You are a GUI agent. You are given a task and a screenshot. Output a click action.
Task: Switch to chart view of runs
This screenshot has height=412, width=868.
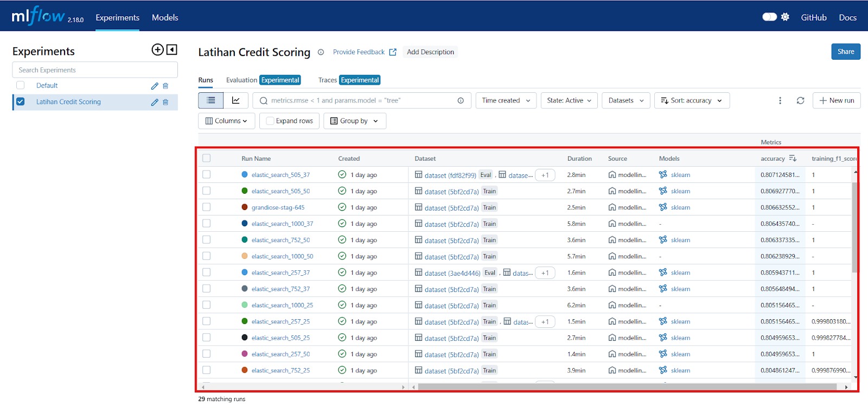pyautogui.click(x=236, y=100)
